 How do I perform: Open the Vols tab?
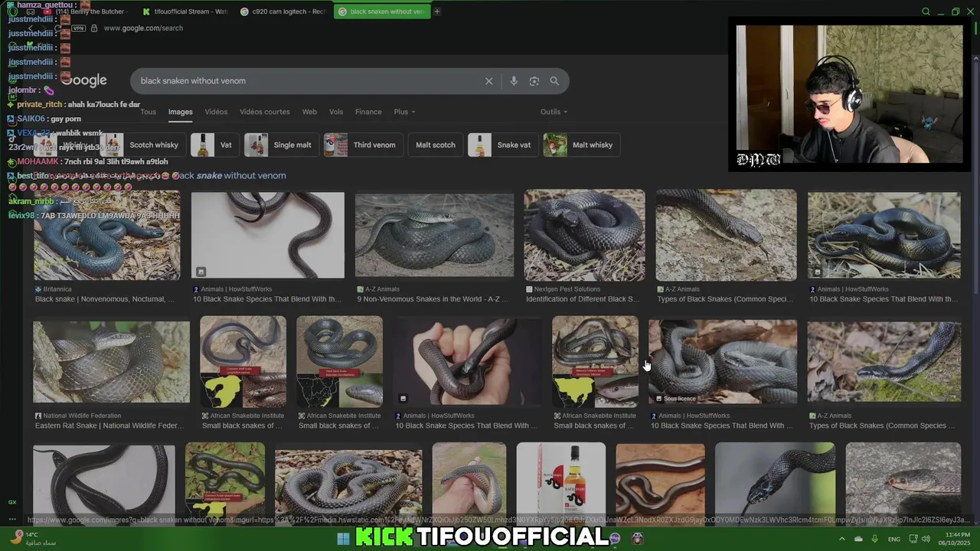(336, 112)
